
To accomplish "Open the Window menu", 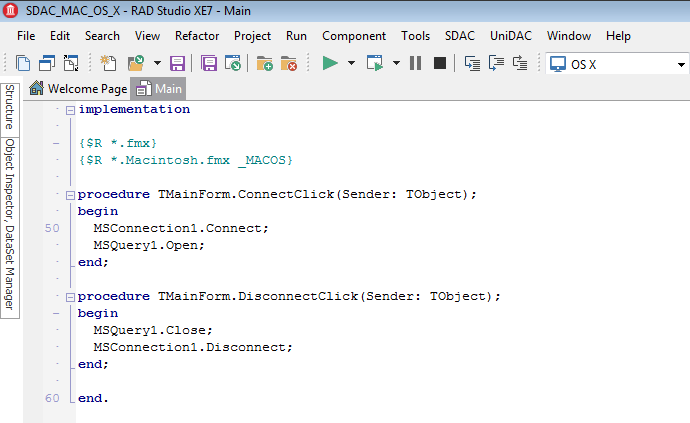I will tap(569, 36).
